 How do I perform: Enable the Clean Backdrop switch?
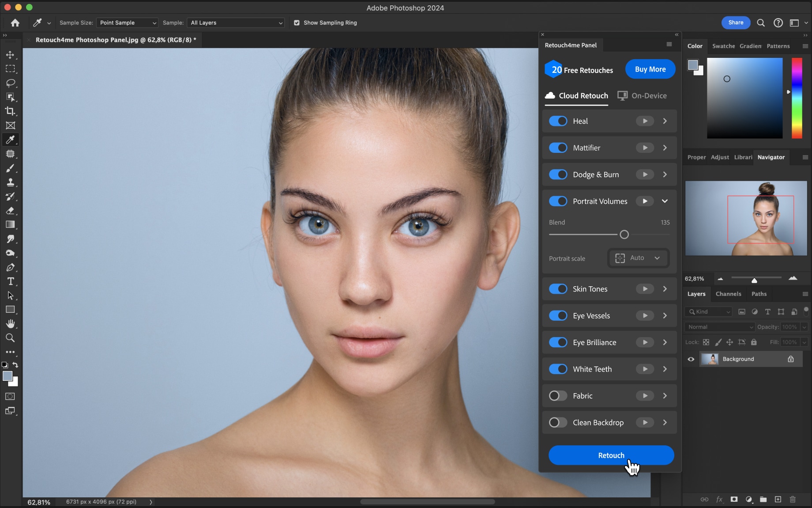(558, 422)
